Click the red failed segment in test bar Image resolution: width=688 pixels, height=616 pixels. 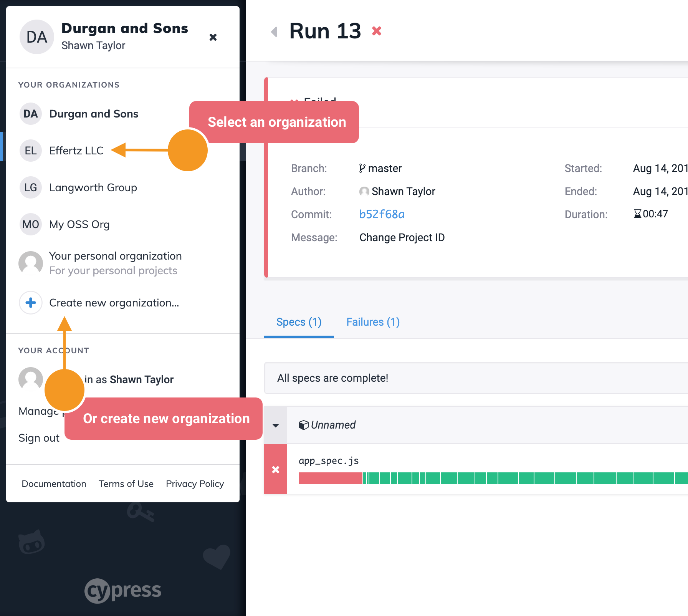(330, 478)
